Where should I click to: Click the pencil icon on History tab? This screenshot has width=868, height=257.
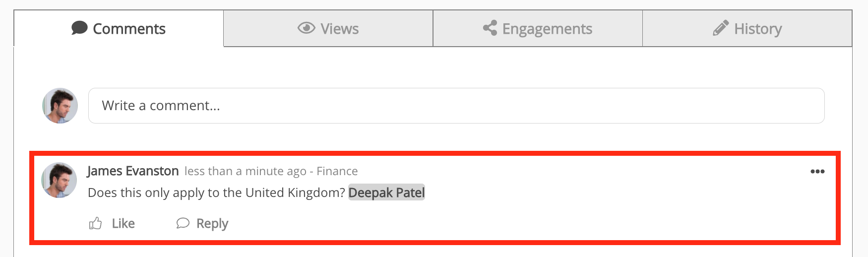click(721, 28)
